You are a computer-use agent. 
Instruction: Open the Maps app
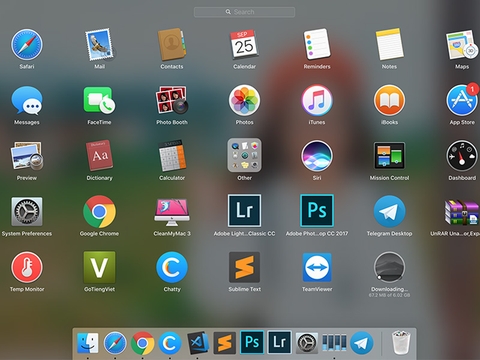click(x=462, y=45)
